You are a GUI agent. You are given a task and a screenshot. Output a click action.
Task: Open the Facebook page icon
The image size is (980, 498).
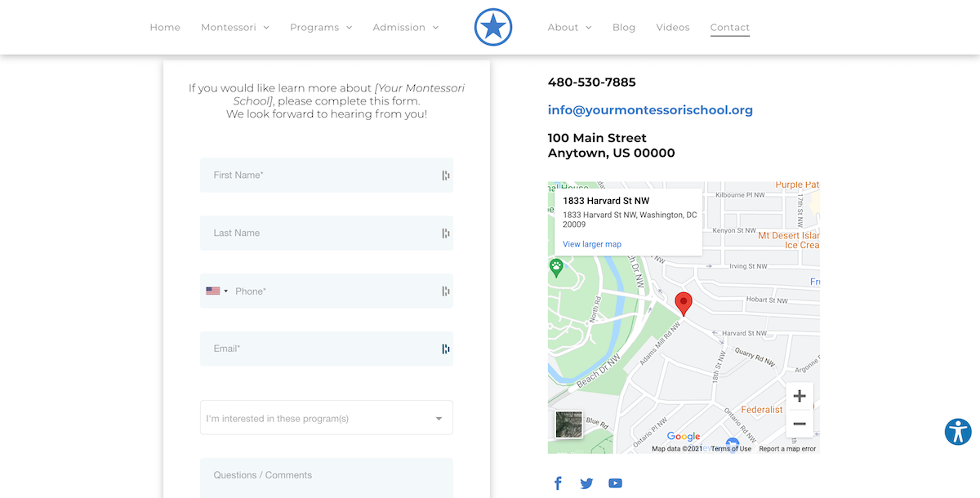pos(558,483)
